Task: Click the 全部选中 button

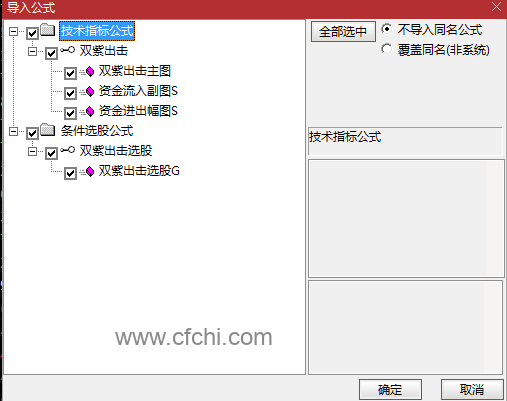Action: pos(343,32)
